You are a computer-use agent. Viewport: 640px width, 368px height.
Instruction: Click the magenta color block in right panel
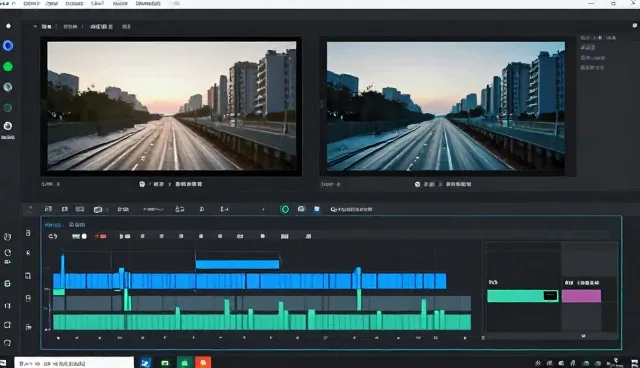click(x=581, y=296)
